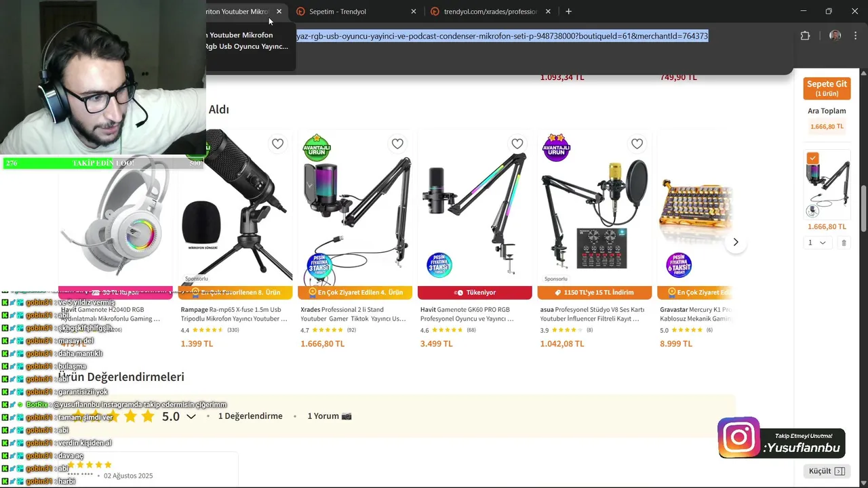Open the asua Profesyonel Stüdyo V8 title

pyautogui.click(x=593, y=314)
